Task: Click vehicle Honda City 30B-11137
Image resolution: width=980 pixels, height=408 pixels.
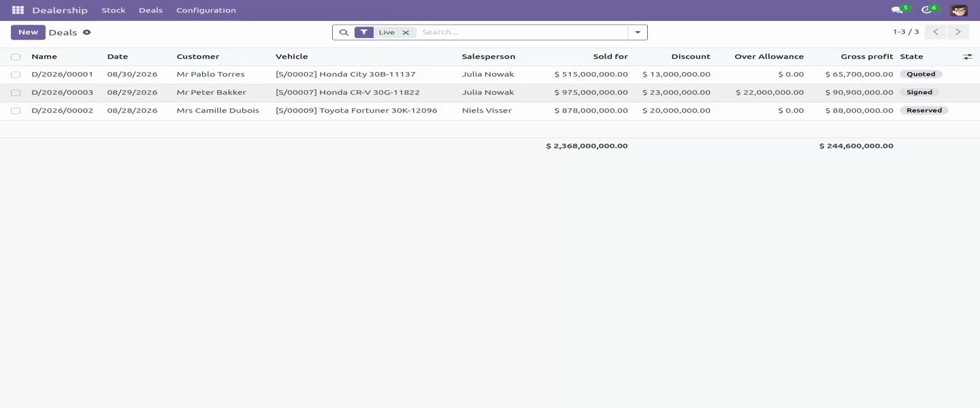Action: tap(346, 74)
